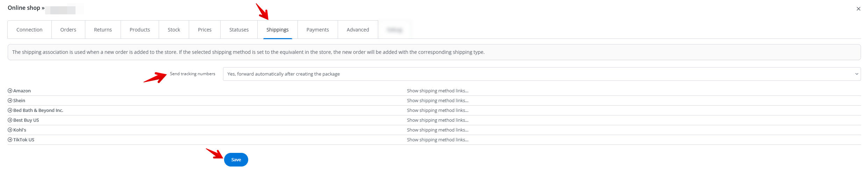Screen dimensions: 868x191
Task: Go to the Statuses tab
Action: point(239,30)
